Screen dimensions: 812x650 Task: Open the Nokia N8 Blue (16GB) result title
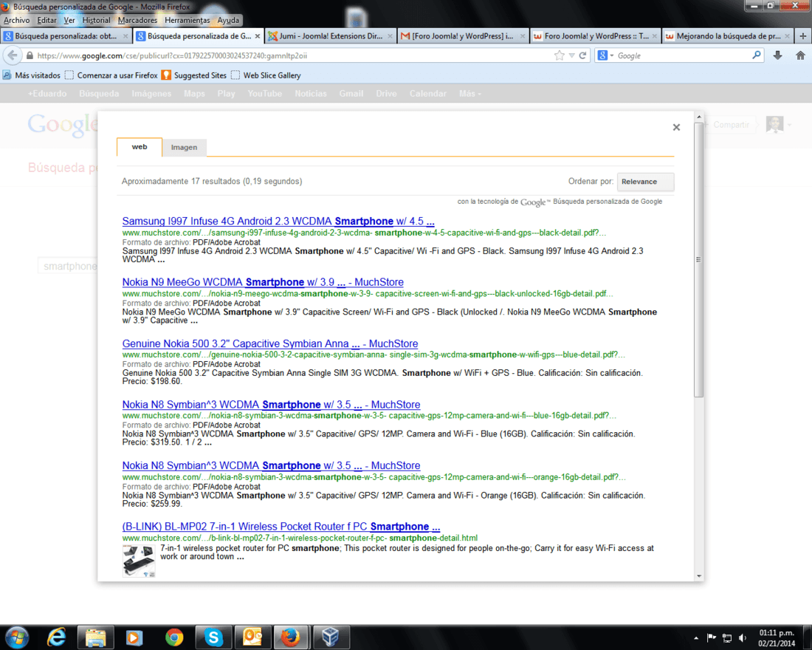click(271, 404)
